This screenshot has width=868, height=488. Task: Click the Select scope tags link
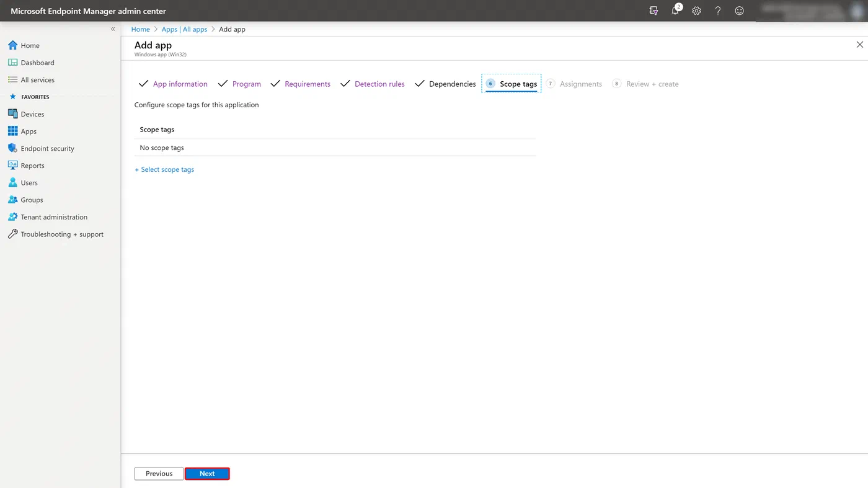(164, 169)
